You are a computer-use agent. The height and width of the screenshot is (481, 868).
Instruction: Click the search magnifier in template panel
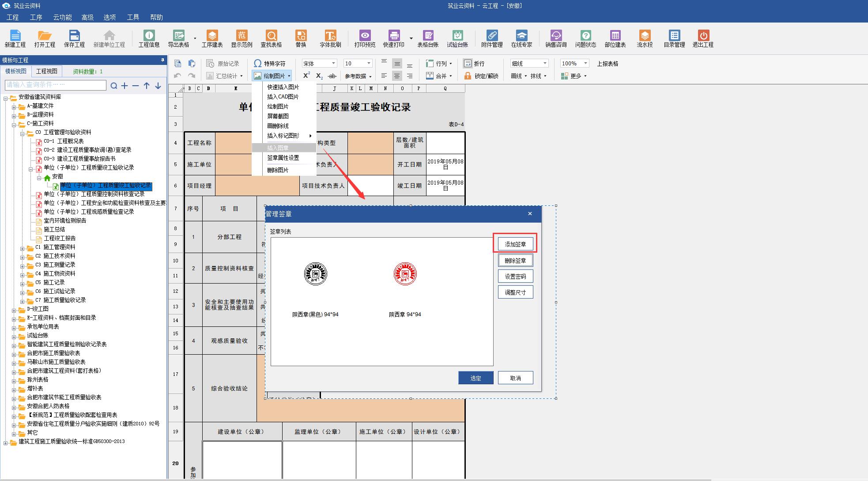(x=114, y=86)
